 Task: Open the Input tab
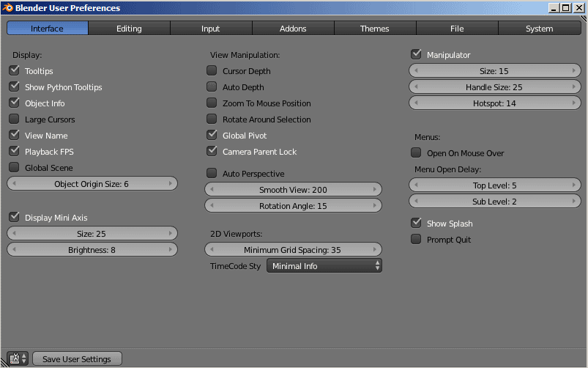(x=211, y=29)
